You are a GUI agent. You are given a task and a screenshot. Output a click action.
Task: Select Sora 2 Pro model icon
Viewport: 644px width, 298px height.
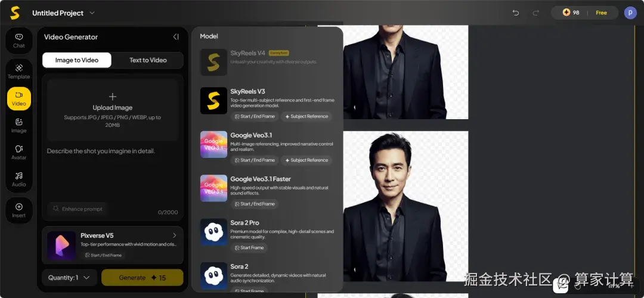point(213,232)
